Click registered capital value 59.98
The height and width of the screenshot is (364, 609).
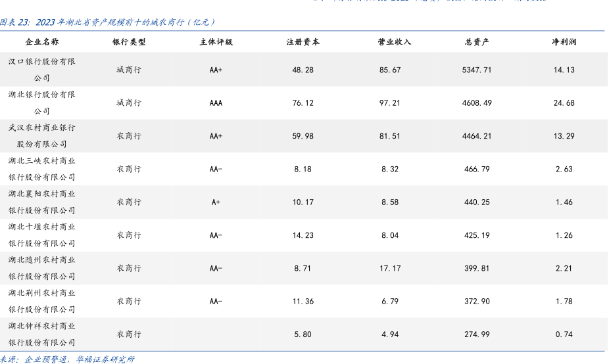click(303, 136)
